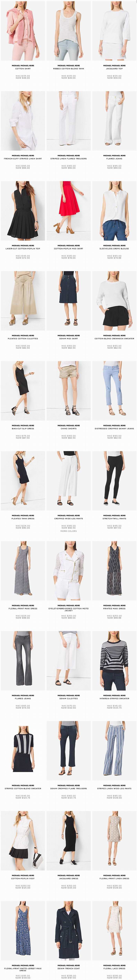Click the Intarsia-Striped Sweater title

[114, 698]
